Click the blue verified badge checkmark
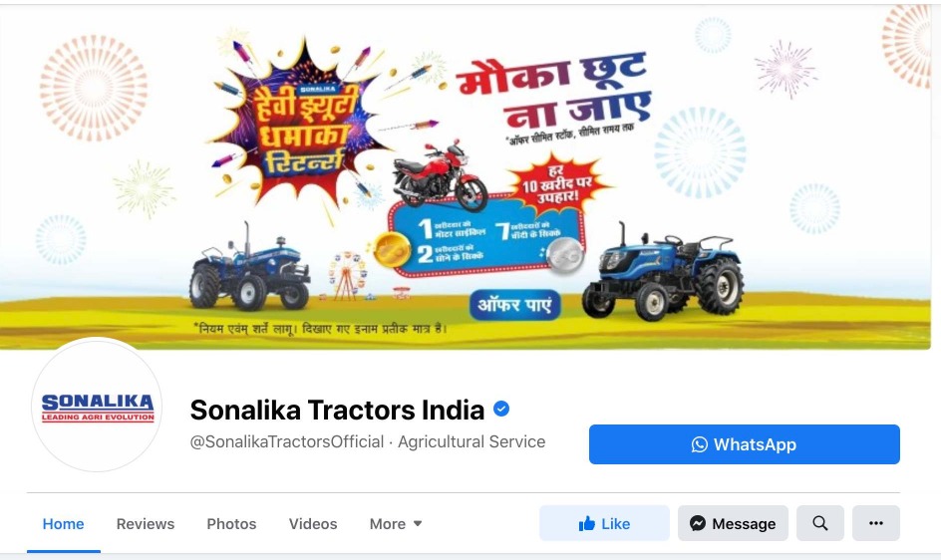This screenshot has height=560, width=941. coord(501,410)
